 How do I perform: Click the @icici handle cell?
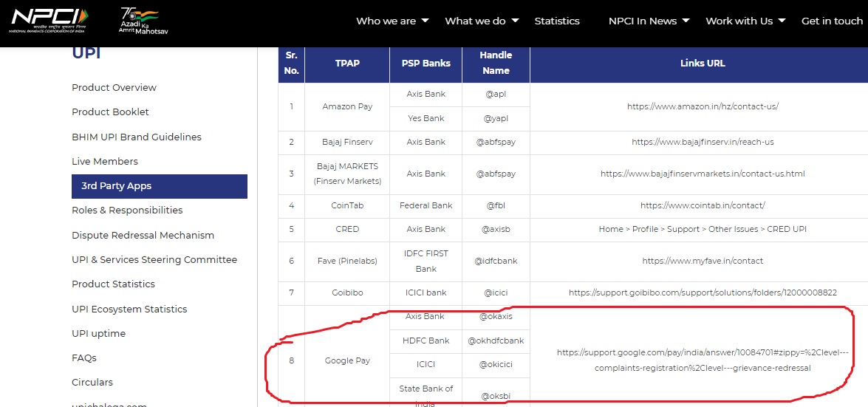(x=496, y=293)
